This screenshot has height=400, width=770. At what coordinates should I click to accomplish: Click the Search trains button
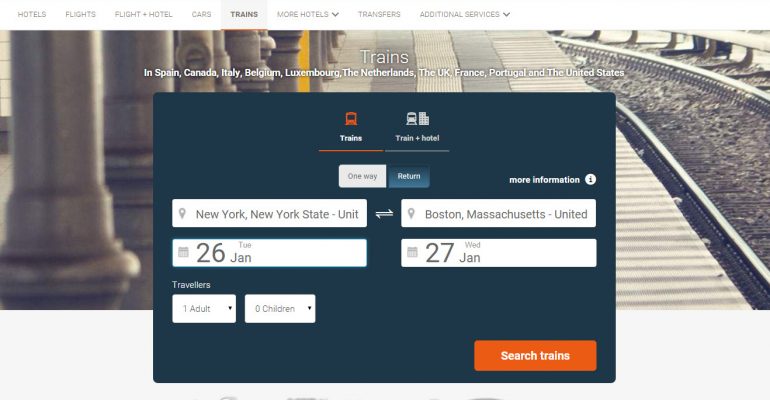tap(535, 356)
